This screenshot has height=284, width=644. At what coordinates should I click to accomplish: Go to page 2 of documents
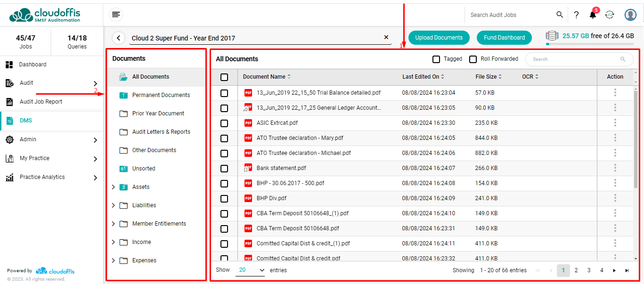576,270
